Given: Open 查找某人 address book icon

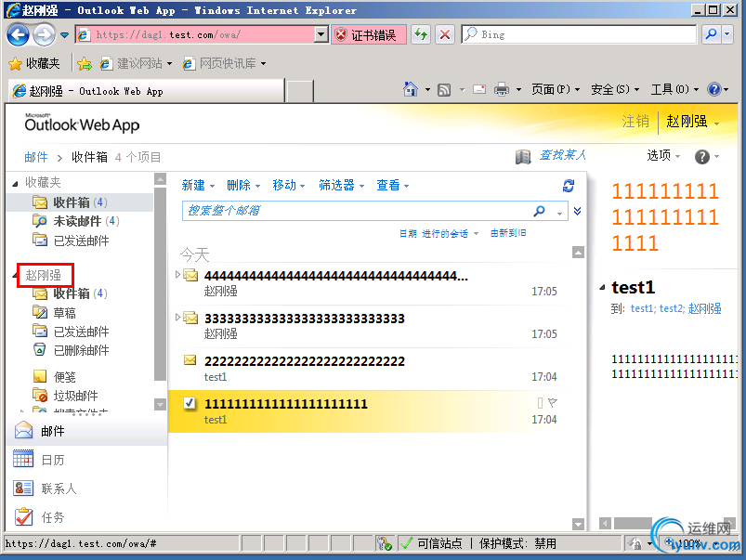Looking at the screenshot, I should [523, 156].
